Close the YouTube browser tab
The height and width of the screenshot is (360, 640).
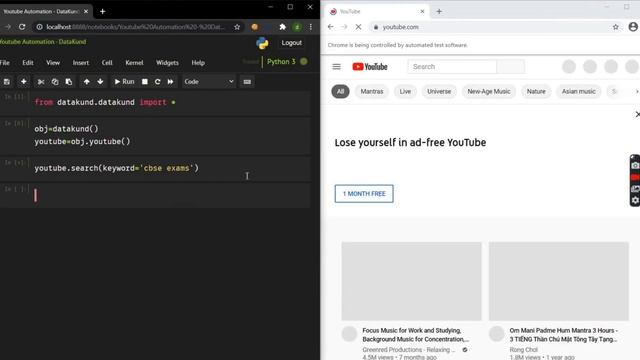422,11
